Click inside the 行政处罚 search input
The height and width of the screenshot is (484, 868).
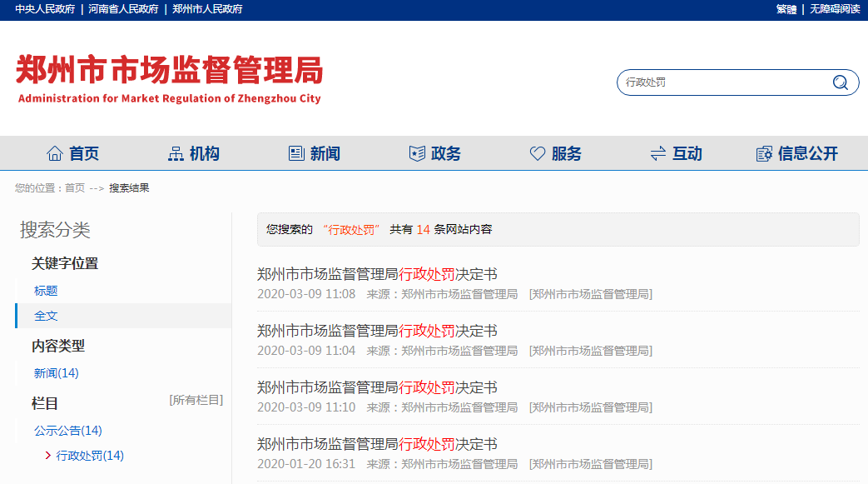(x=716, y=82)
